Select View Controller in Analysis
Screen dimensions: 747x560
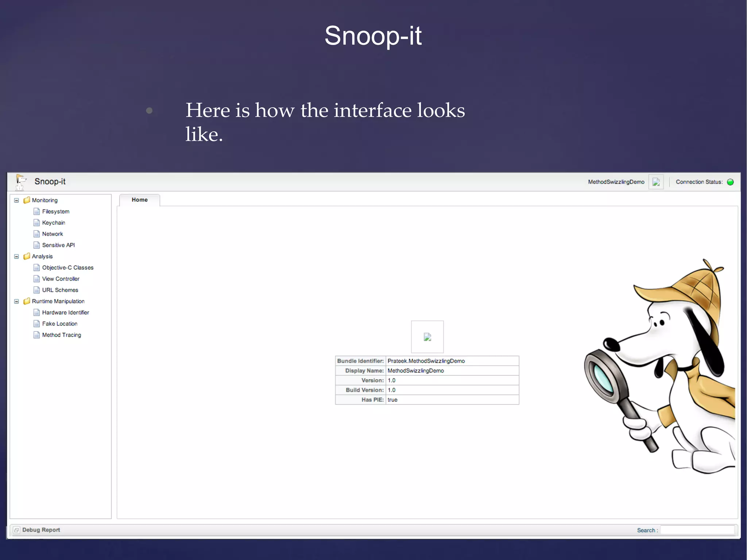tap(61, 279)
